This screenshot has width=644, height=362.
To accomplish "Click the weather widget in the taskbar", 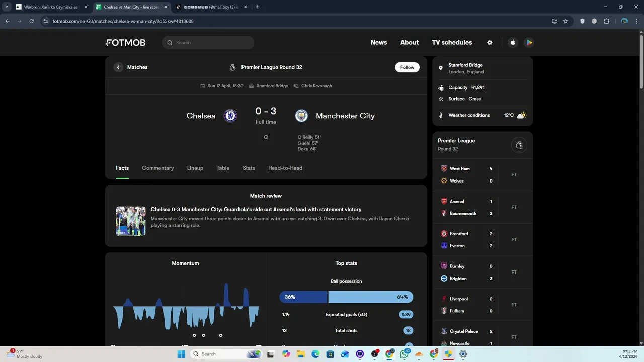I will click(24, 354).
